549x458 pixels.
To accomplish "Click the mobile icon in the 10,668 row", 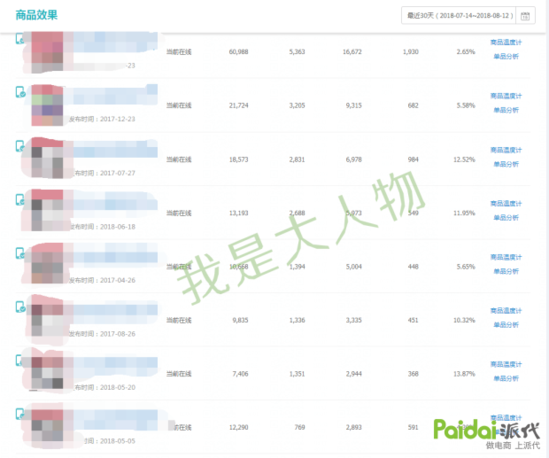I will point(20,253).
